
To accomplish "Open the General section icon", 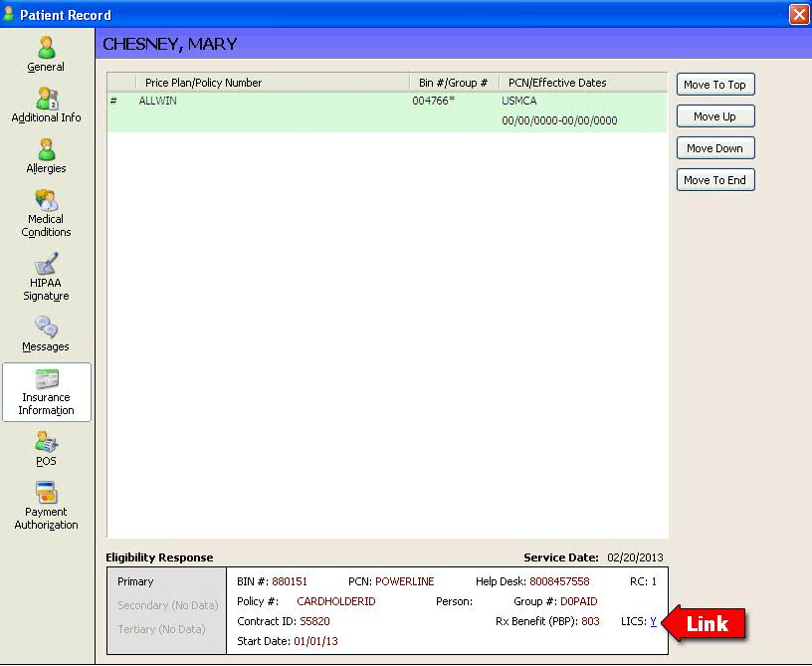I will (46, 48).
